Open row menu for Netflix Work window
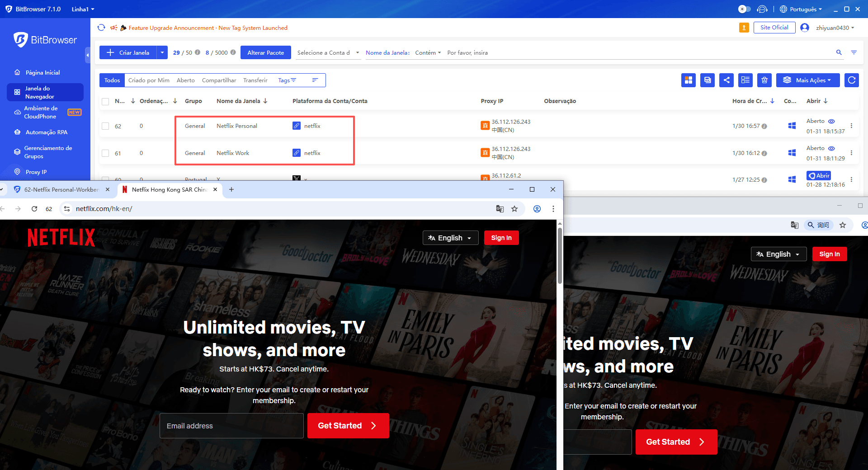 [851, 153]
